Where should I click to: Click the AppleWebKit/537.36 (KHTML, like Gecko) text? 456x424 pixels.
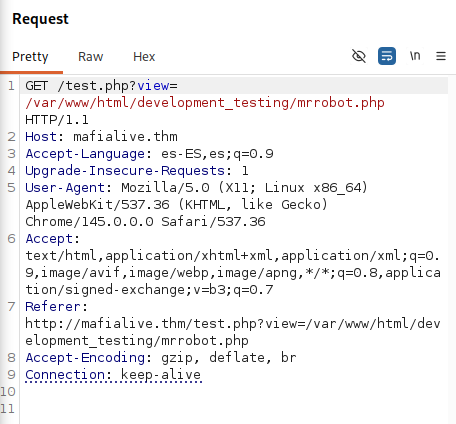[176, 205]
